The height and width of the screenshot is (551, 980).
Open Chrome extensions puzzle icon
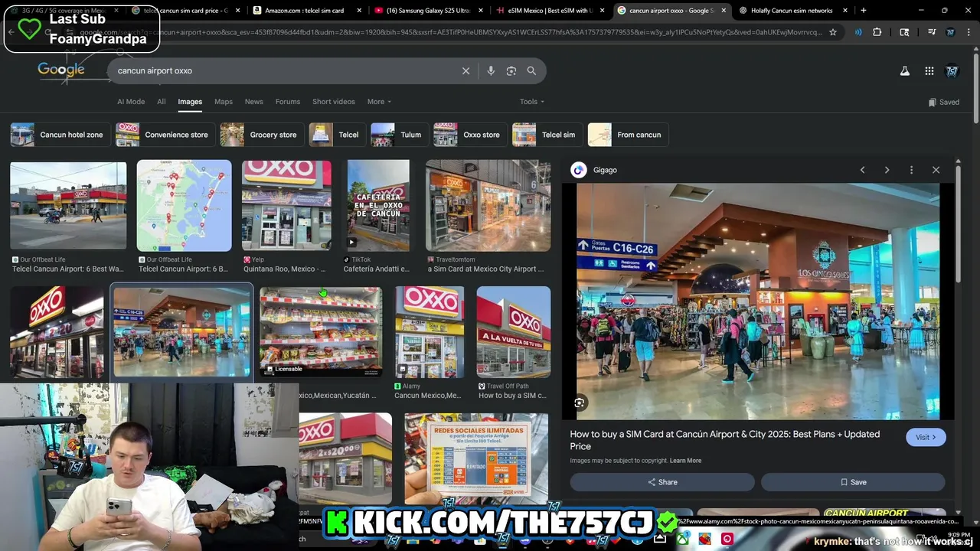click(877, 32)
